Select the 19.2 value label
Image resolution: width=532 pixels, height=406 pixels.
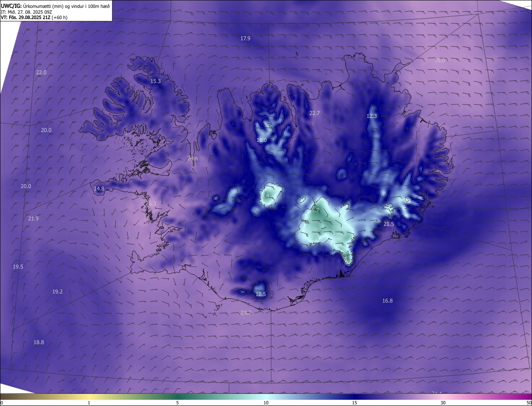pos(57,292)
